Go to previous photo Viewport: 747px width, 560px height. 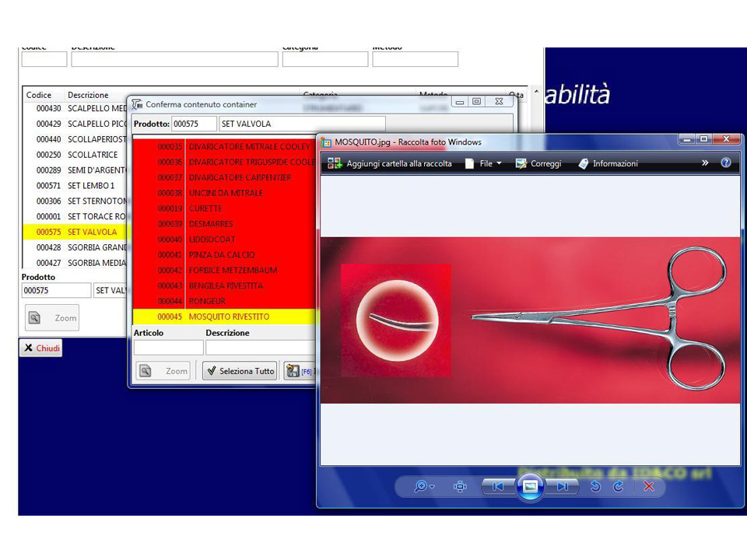tap(498, 486)
